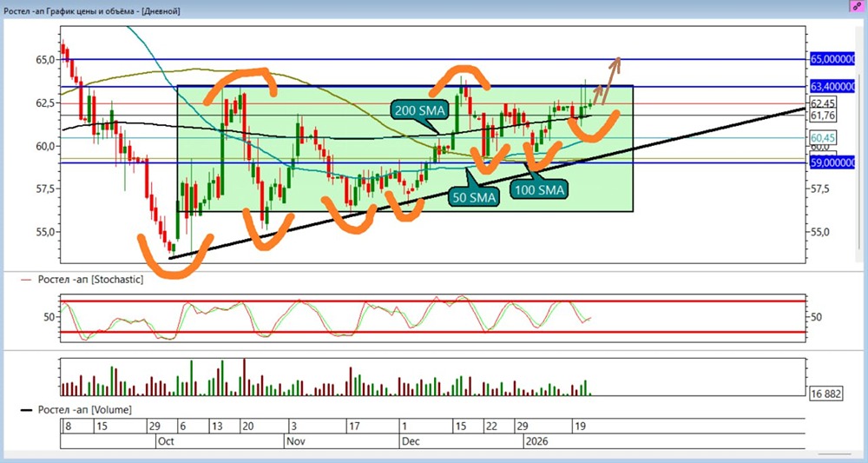Click the 65,0 label on left price scale
The width and height of the screenshot is (868, 463).
point(45,59)
